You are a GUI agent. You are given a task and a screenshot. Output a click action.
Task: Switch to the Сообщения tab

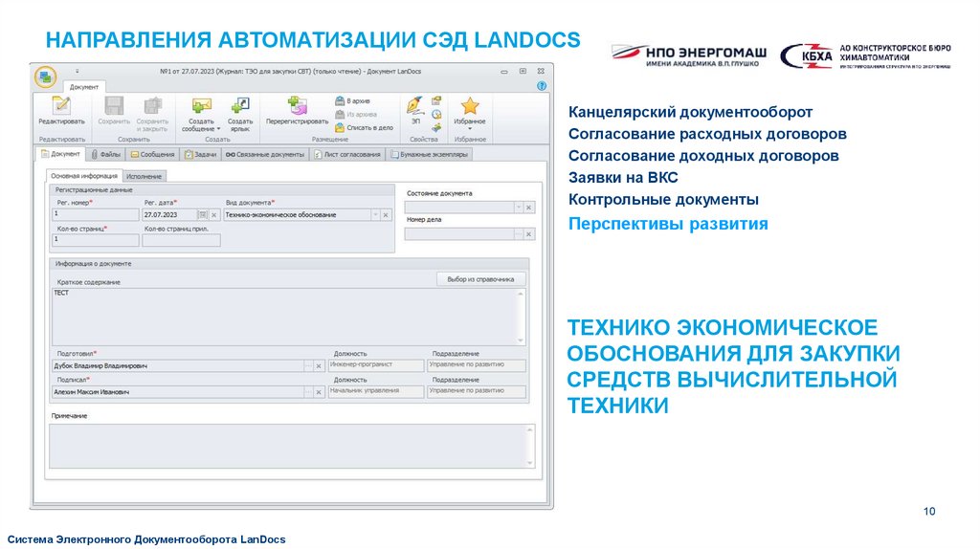152,154
